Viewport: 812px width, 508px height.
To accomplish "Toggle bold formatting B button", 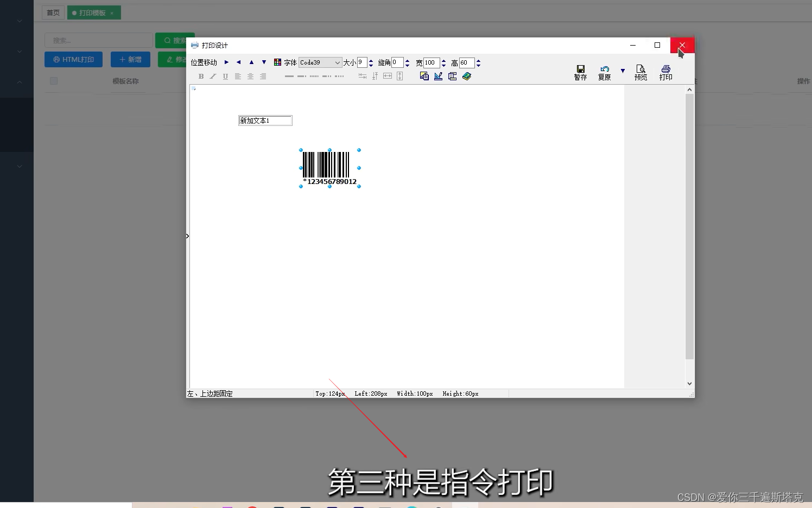I will (201, 77).
